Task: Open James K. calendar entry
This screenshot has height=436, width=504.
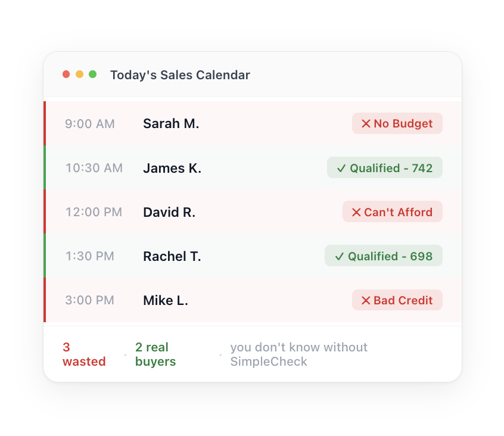Action: (172, 169)
